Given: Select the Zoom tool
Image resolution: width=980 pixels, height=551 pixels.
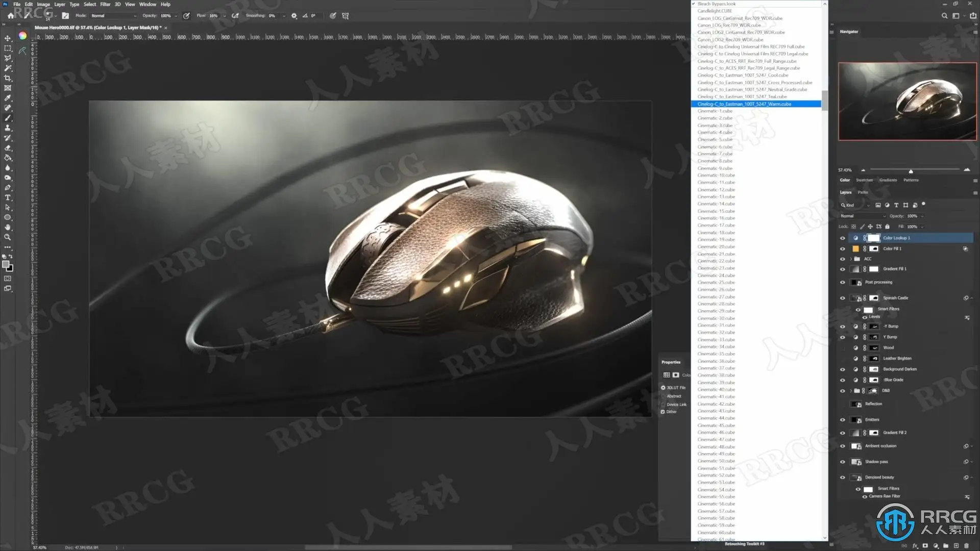Looking at the screenshot, I should [x=8, y=237].
